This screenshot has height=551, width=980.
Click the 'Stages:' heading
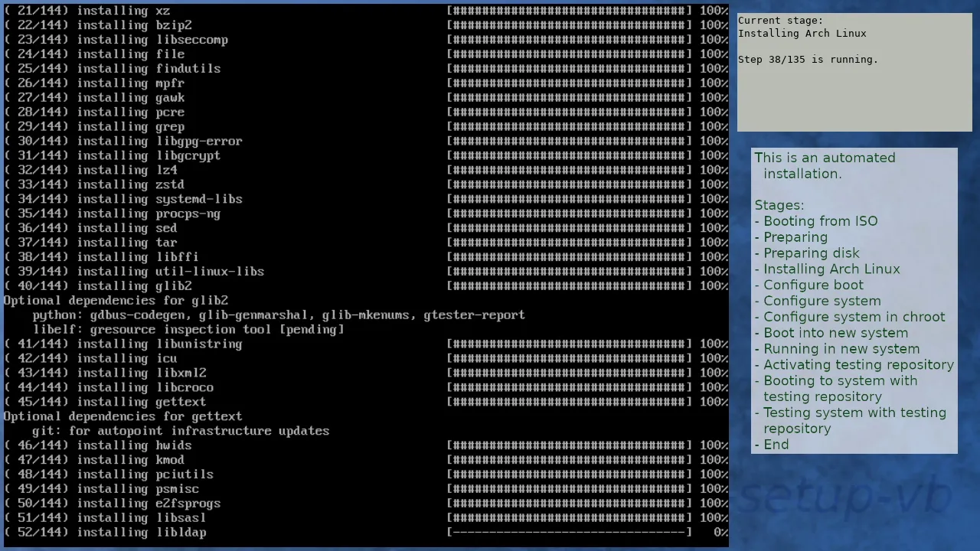pyautogui.click(x=779, y=206)
